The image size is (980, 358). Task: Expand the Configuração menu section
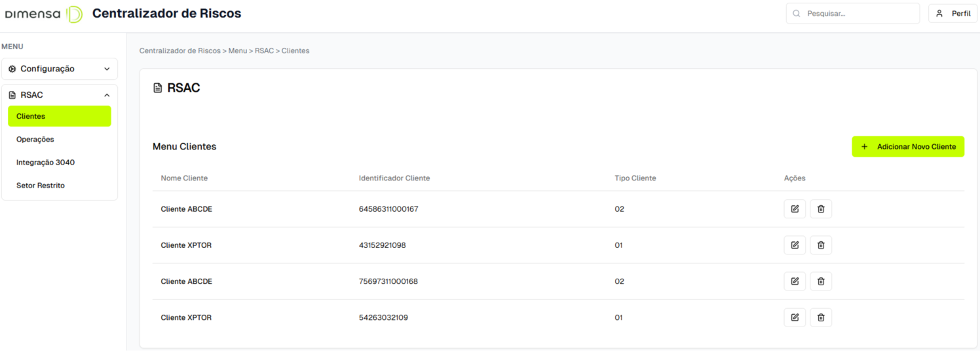(59, 69)
